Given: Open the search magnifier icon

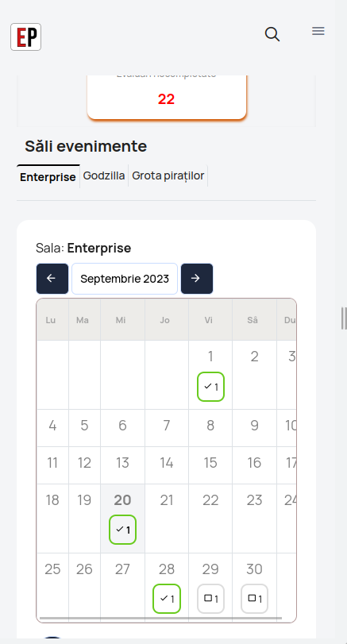Looking at the screenshot, I should (x=272, y=34).
